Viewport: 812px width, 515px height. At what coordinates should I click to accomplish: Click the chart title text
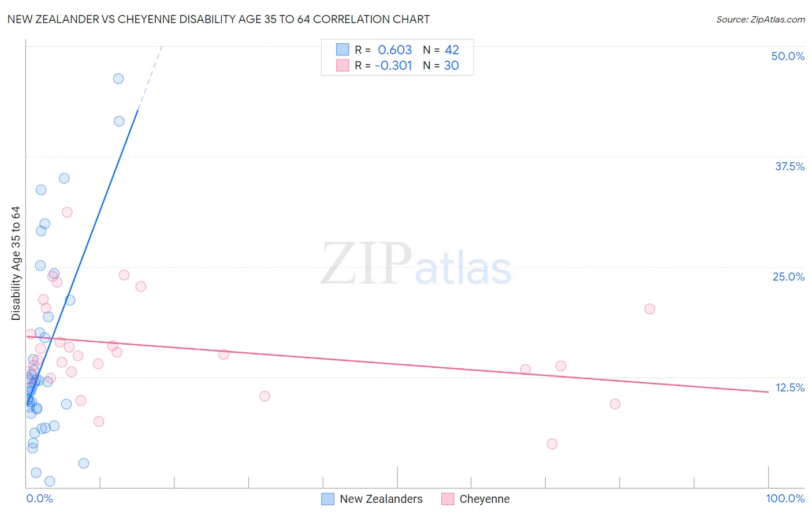pos(218,19)
